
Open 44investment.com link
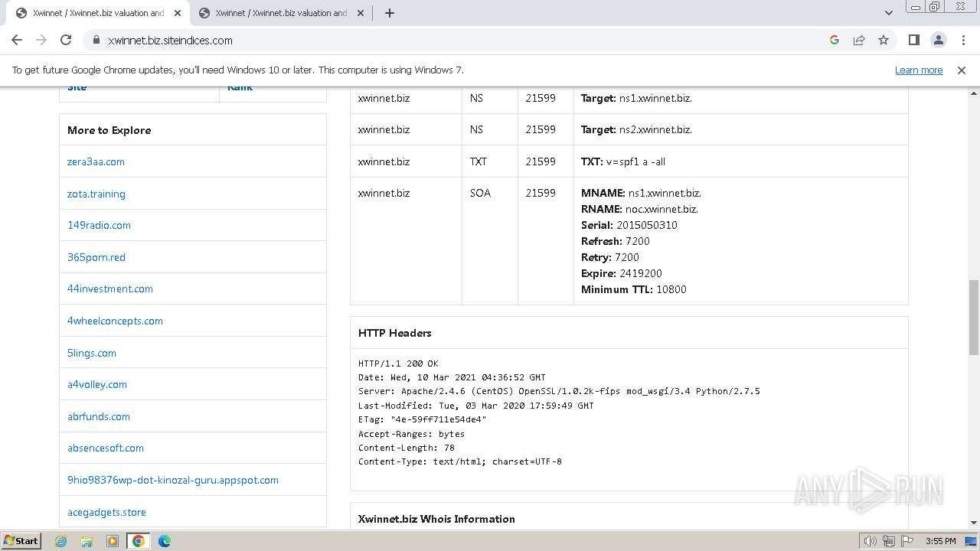(110, 289)
